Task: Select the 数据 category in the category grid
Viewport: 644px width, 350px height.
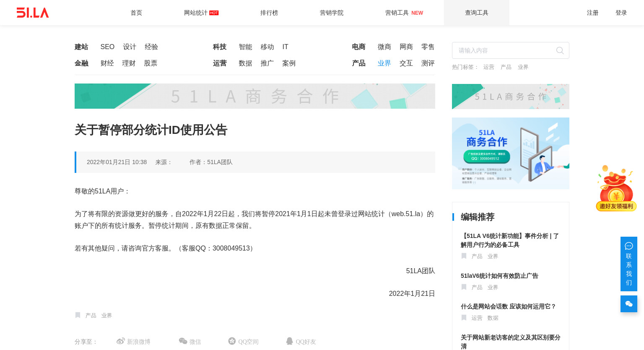Action: coord(245,63)
